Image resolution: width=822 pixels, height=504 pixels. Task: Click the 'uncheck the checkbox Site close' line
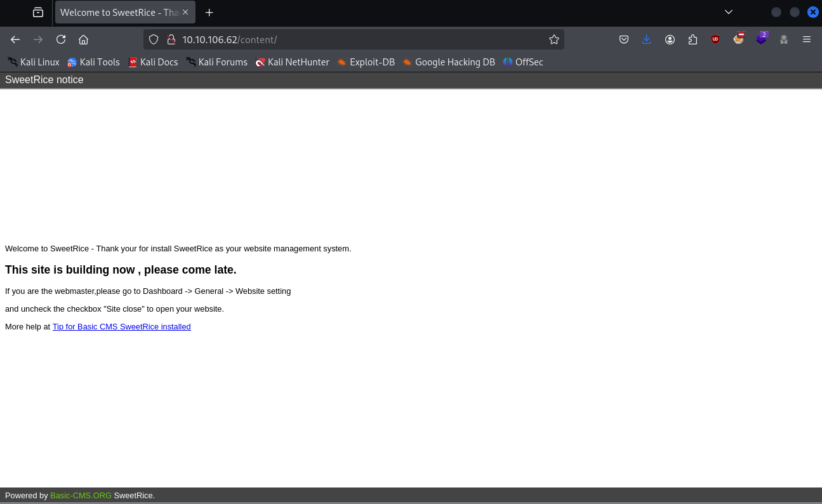click(114, 309)
